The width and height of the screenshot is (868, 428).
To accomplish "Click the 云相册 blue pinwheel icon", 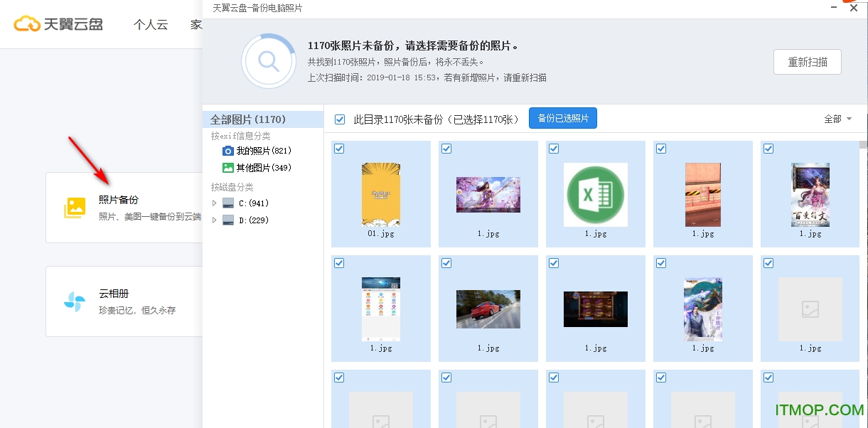I will click(75, 301).
